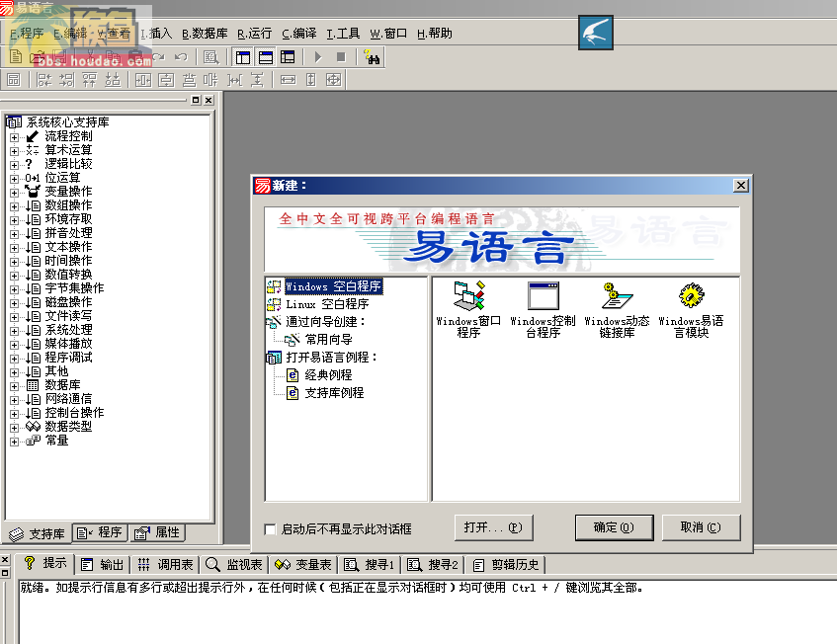Viewport: 837px width, 644px height.
Task: Toggle the left work panel view button
Action: click(x=243, y=57)
